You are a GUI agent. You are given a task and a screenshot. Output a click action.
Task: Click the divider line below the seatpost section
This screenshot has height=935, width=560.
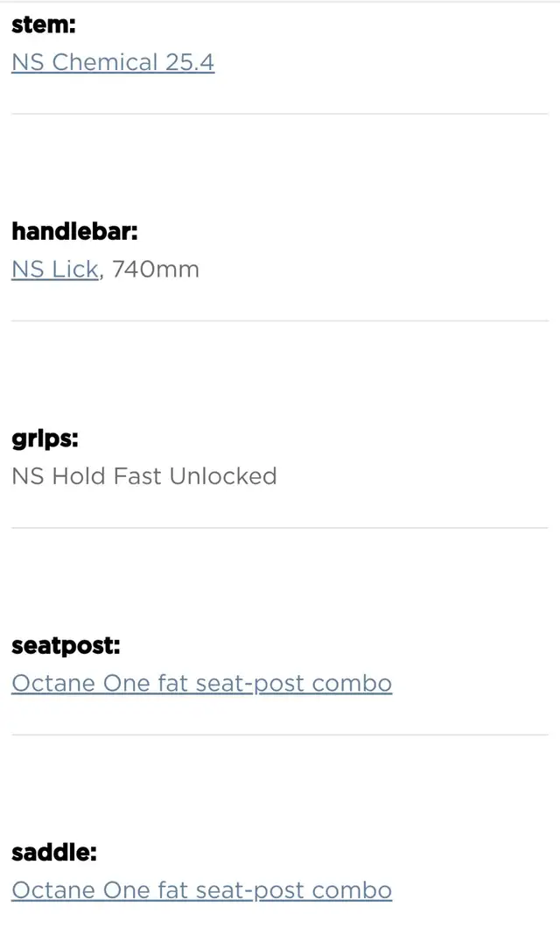click(279, 735)
